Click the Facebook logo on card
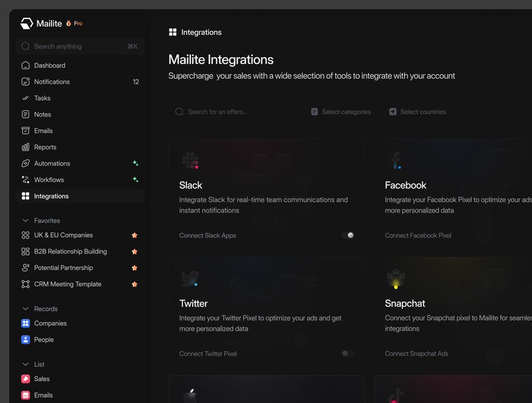This screenshot has height=403, width=532. click(x=395, y=161)
